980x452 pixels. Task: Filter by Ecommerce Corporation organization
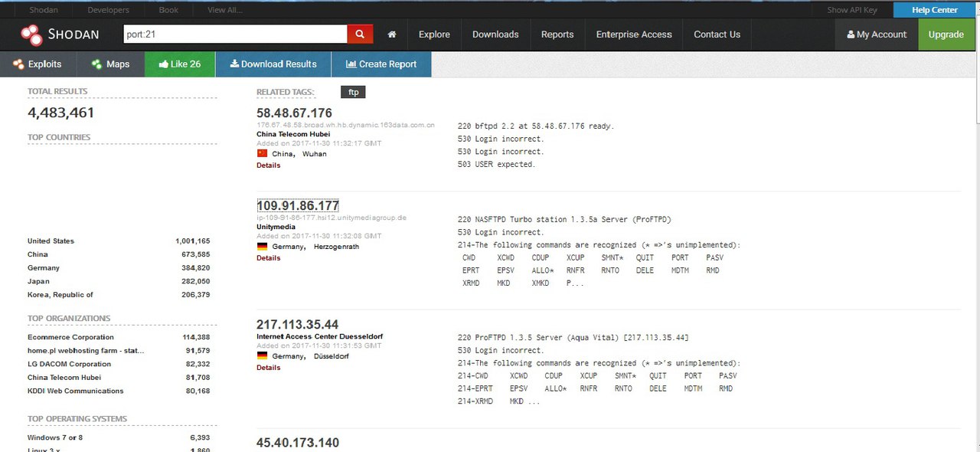pyautogui.click(x=70, y=337)
